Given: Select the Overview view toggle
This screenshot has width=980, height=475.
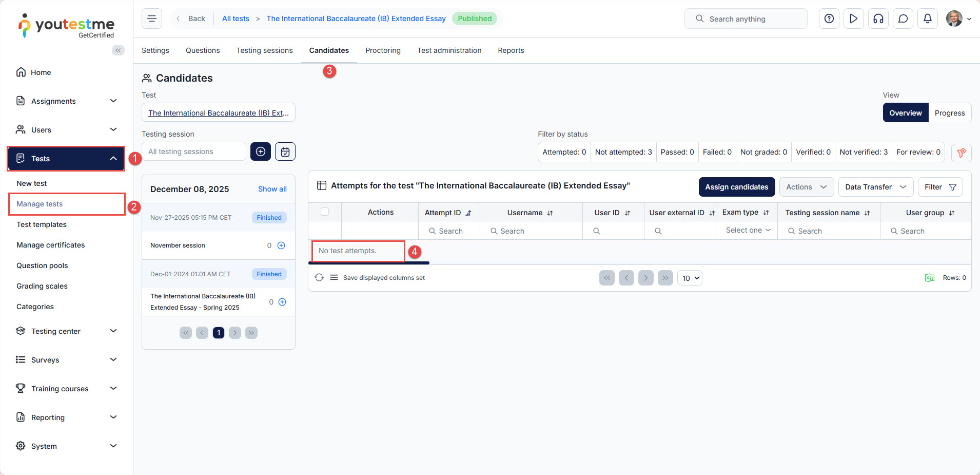Looking at the screenshot, I should point(905,113).
